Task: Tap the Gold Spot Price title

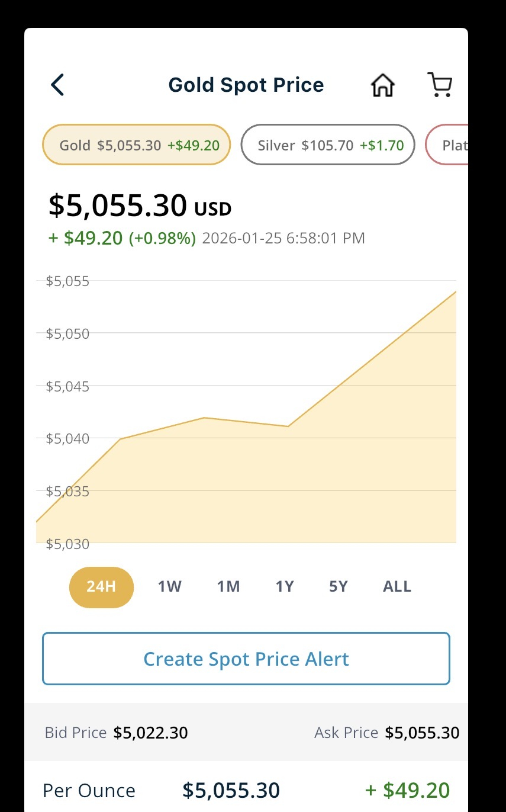Action: [x=246, y=85]
